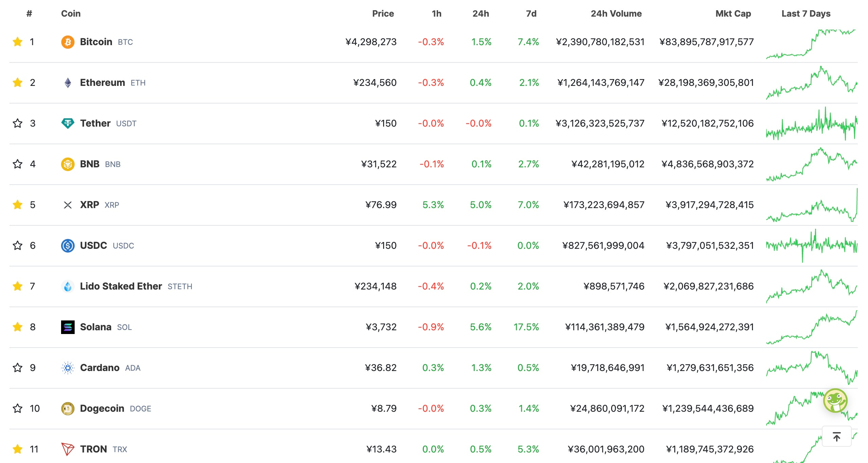Click the XRP logo icon

pos(68,205)
